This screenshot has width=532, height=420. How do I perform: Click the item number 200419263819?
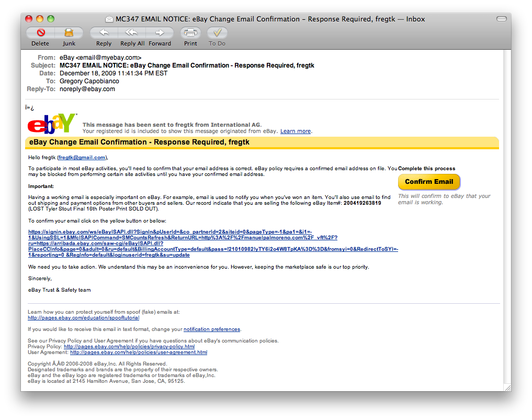pyautogui.click(x=362, y=203)
